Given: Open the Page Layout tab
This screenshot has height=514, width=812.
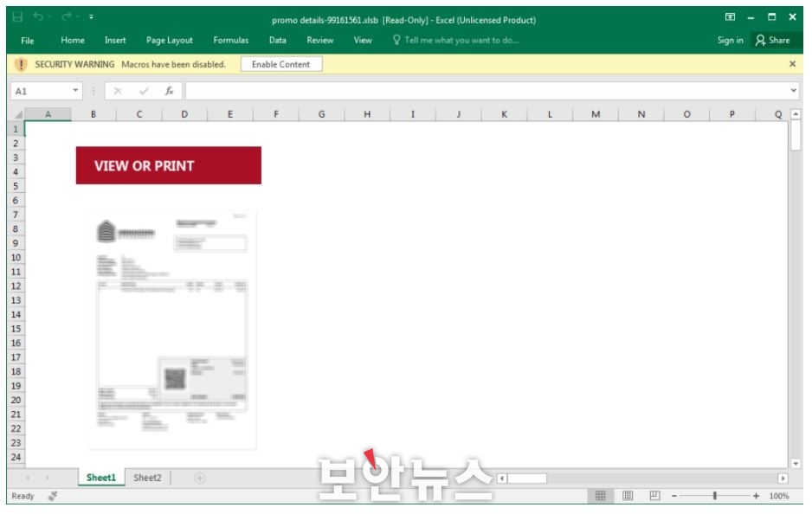Looking at the screenshot, I should (x=170, y=41).
